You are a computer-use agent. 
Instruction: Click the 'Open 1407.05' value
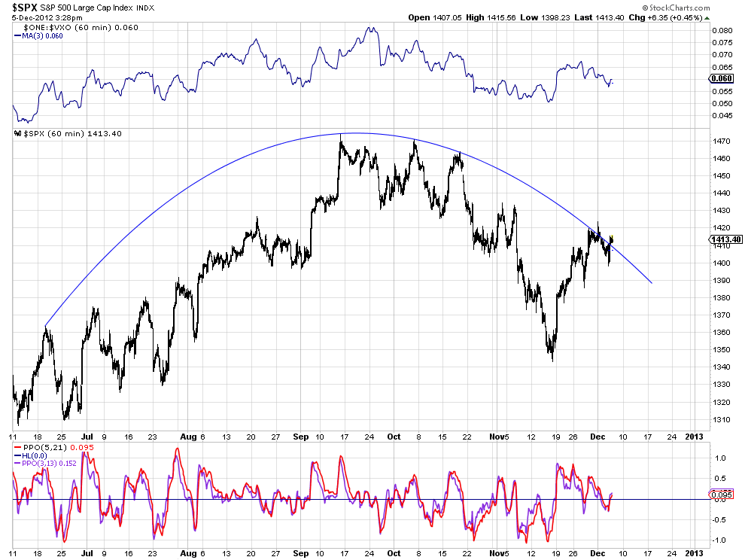point(435,17)
